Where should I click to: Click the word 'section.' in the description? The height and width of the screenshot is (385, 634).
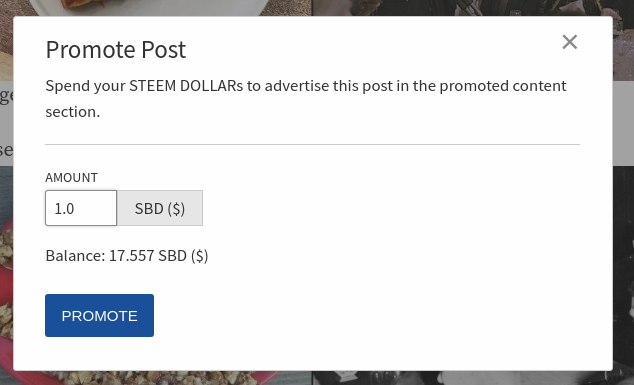73,112
